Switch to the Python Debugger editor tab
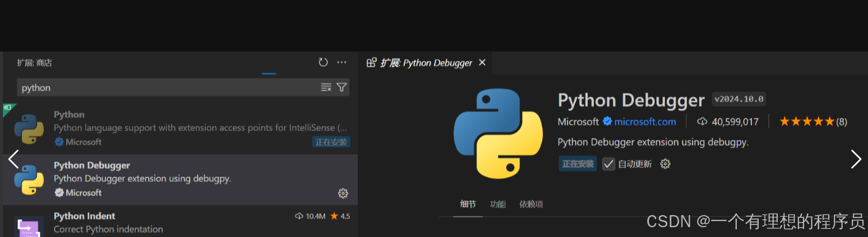This screenshot has width=868, height=237. point(426,63)
